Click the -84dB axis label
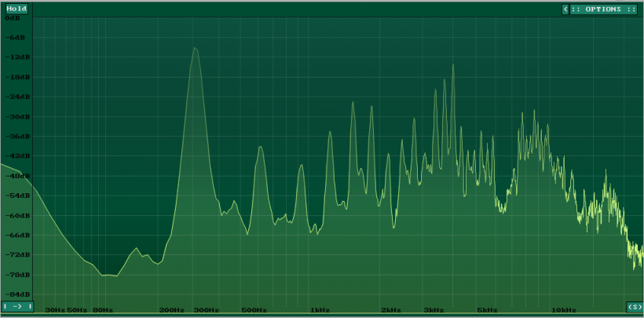This screenshot has width=644, height=318. pyautogui.click(x=16, y=294)
